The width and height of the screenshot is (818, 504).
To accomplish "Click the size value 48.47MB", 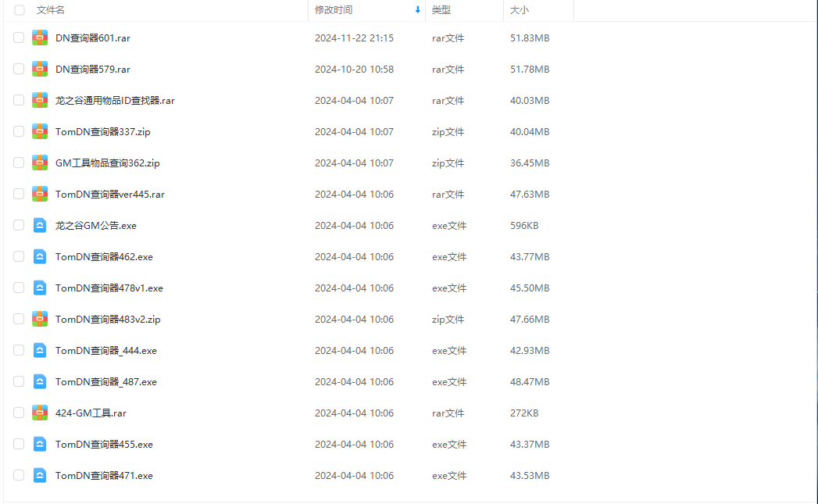I will pyautogui.click(x=530, y=382).
